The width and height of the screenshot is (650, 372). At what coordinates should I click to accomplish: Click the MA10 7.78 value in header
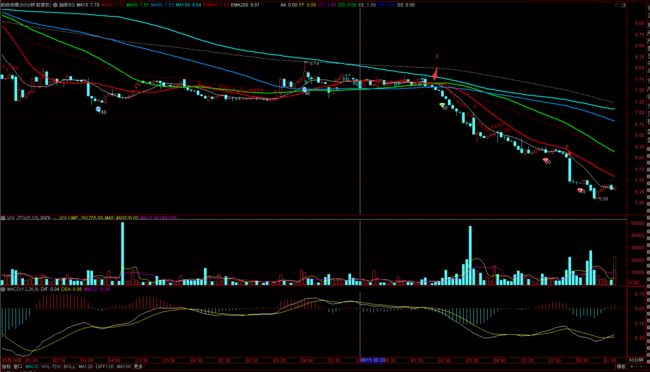[88, 5]
